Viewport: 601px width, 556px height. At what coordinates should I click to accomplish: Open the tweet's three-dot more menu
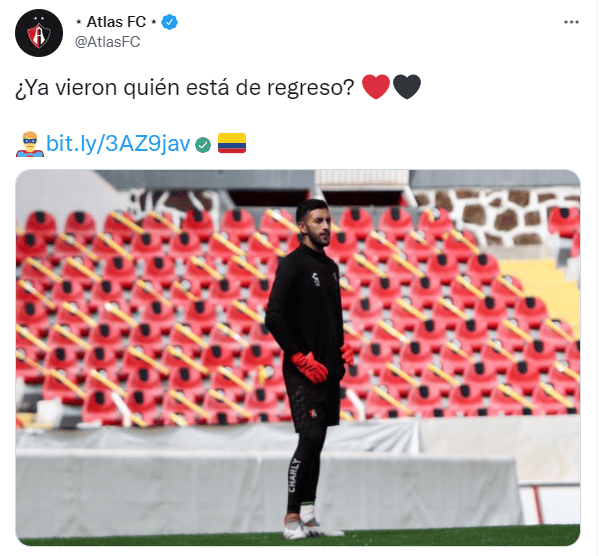coord(571,22)
